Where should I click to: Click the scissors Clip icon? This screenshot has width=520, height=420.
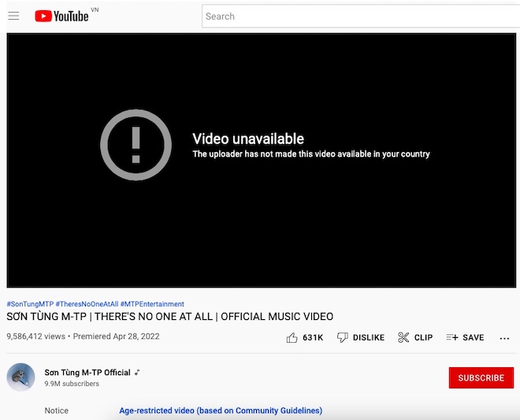403,337
